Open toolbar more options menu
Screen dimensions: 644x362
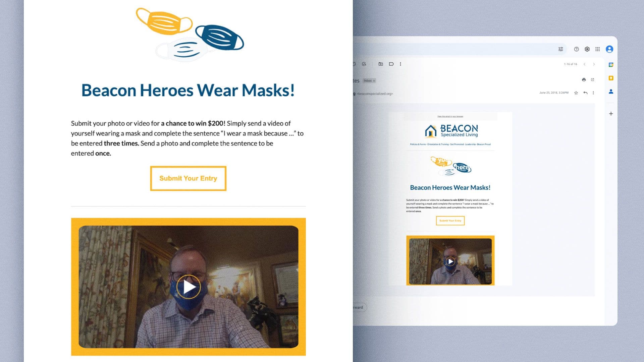pos(400,64)
